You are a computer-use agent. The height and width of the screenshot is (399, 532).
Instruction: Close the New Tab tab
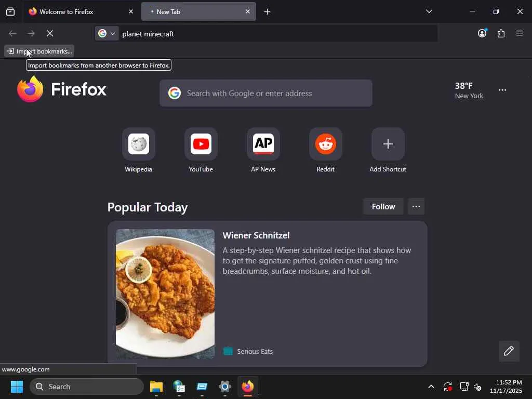pos(248,11)
